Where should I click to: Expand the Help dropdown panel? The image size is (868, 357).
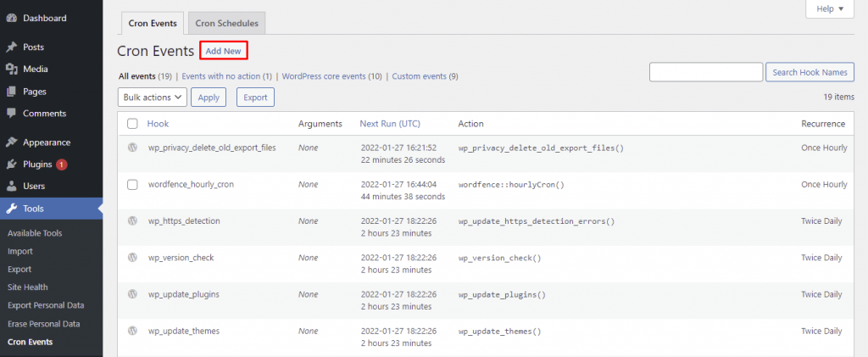coord(830,8)
